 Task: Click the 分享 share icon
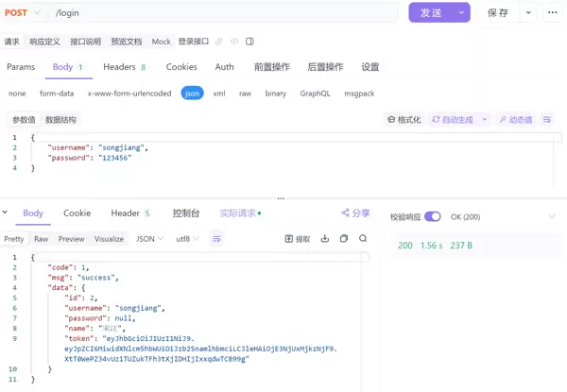(x=355, y=213)
